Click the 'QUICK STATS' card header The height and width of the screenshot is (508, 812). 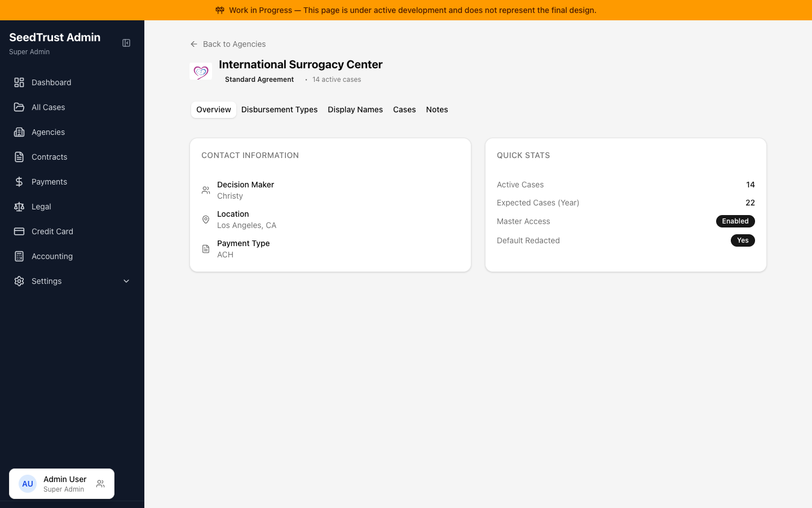(x=523, y=155)
